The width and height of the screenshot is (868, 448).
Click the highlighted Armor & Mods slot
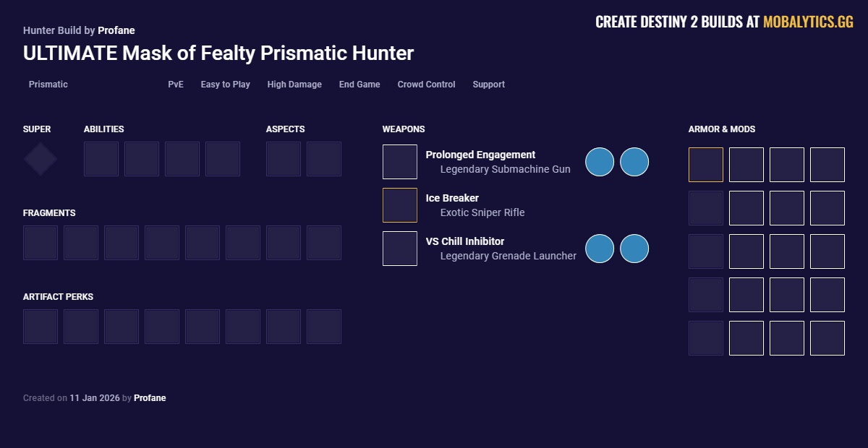tap(705, 165)
